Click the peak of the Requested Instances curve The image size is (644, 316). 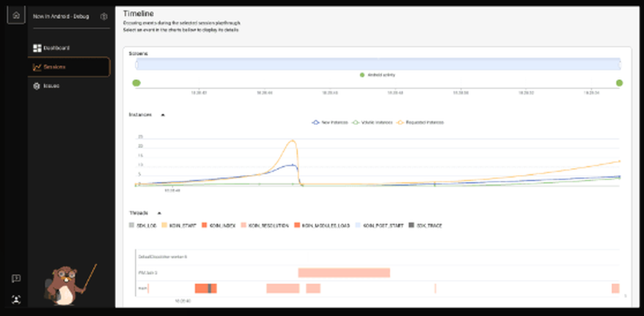(292, 141)
